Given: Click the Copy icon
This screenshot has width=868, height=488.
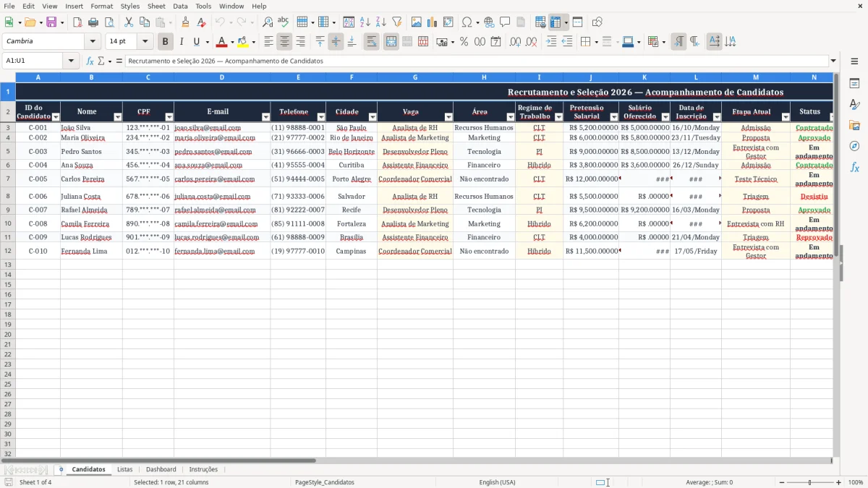Looking at the screenshot, I should (x=145, y=22).
